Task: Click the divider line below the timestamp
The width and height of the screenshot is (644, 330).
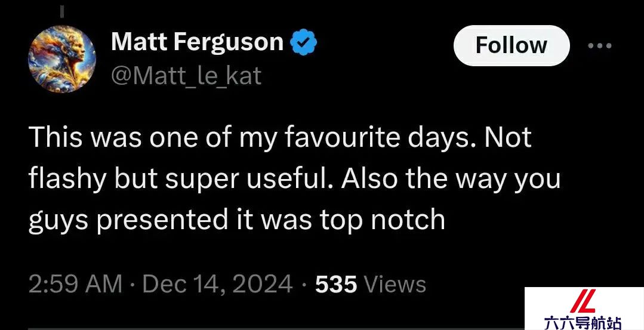Action: point(276,329)
